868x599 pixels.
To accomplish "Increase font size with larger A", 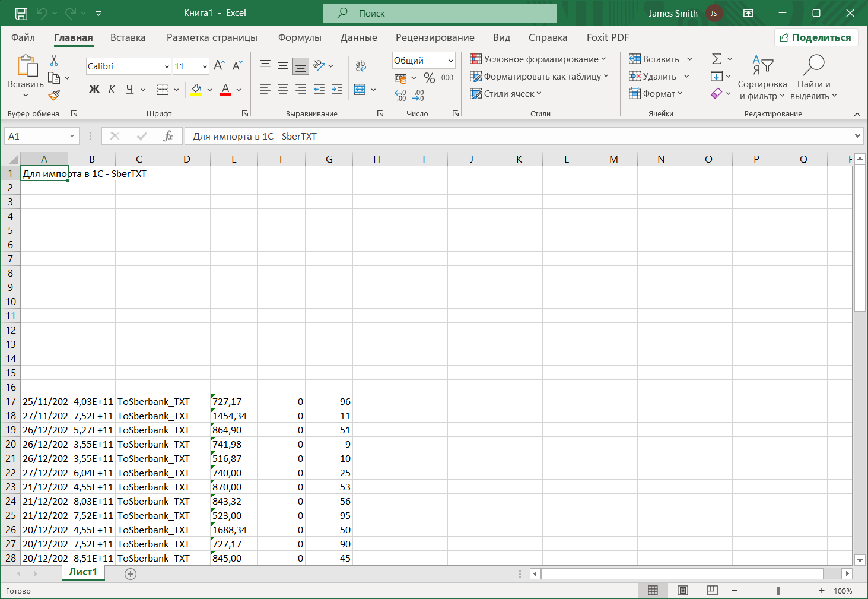I will pyautogui.click(x=219, y=66).
